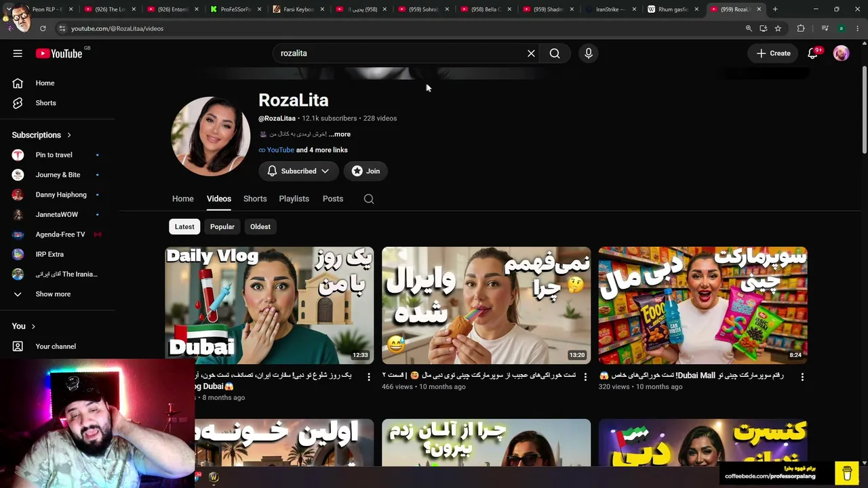The image size is (868, 488).
Task: Open the 13:20 viral snack video thumbnail
Action: point(486,306)
